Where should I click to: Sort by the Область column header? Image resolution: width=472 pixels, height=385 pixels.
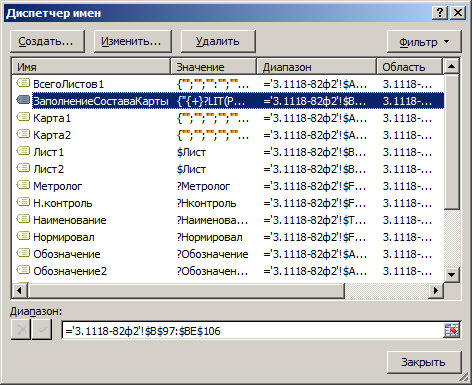tap(410, 66)
